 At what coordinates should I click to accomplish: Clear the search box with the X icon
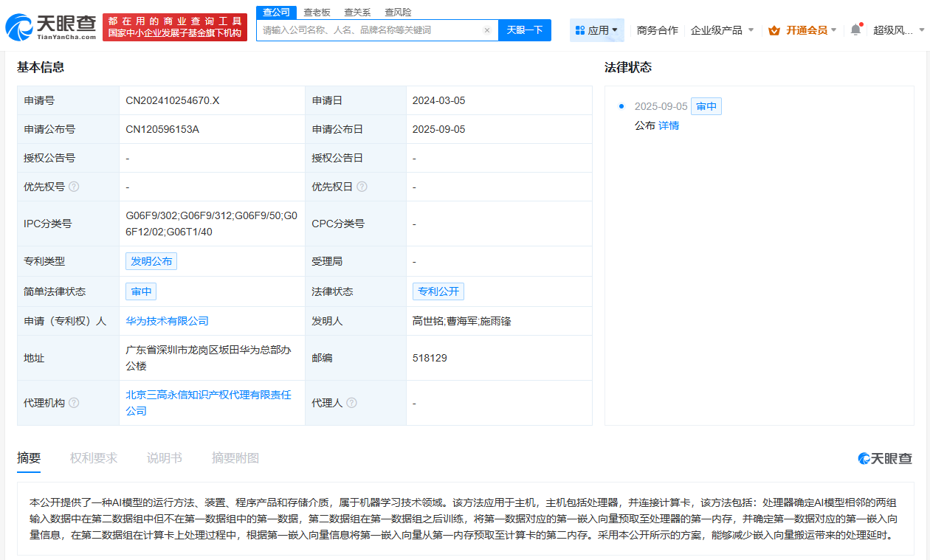486,30
